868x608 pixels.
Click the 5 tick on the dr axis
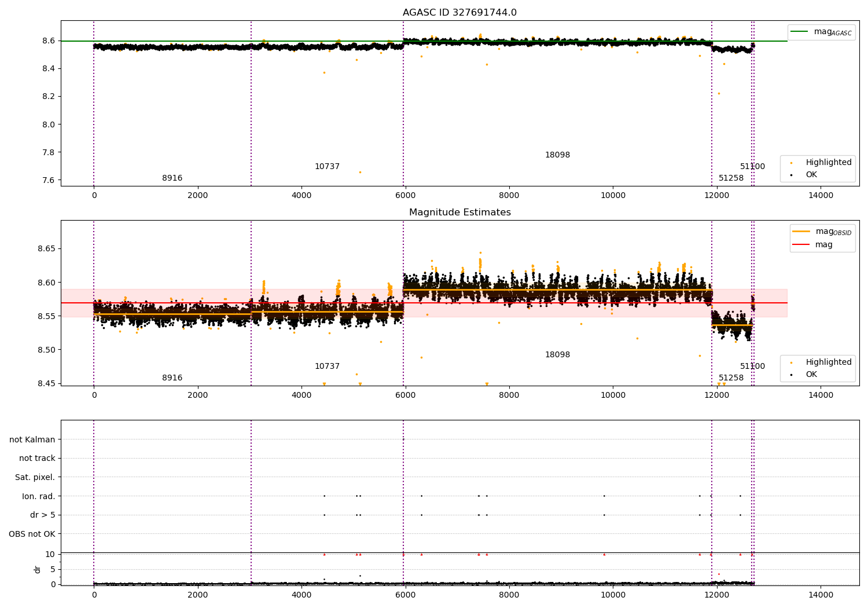coord(53,569)
